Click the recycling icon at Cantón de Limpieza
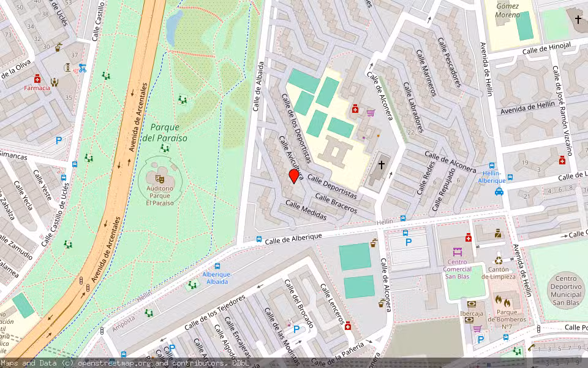The height and width of the screenshot is (368, 588). click(x=497, y=260)
